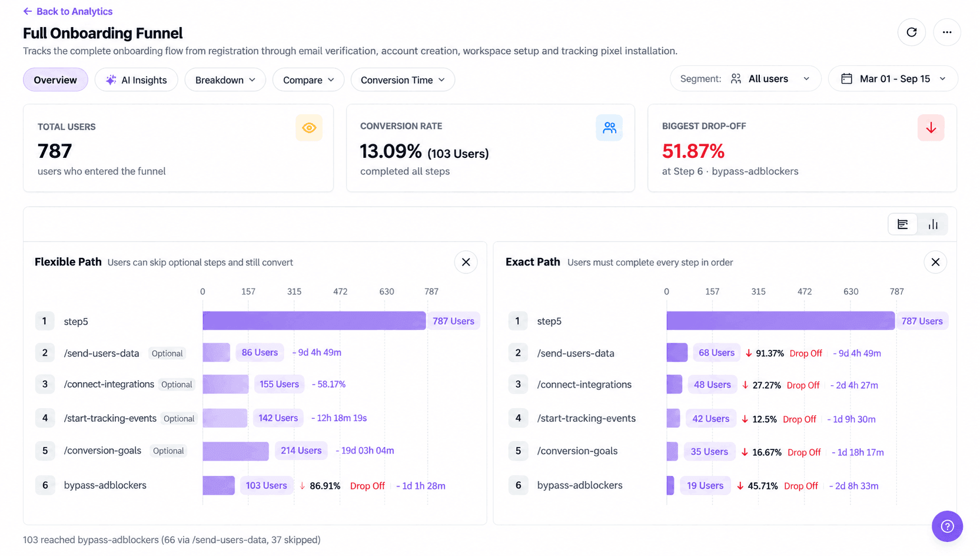Click the Optional tag beside /send-users-data
The height and width of the screenshot is (556, 980).
click(x=167, y=353)
